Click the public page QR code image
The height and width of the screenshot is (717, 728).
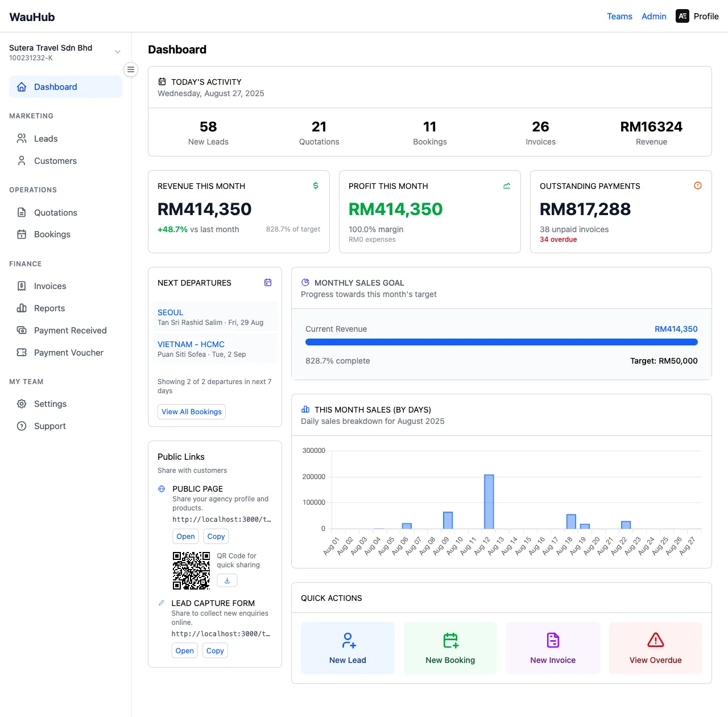pos(192,571)
